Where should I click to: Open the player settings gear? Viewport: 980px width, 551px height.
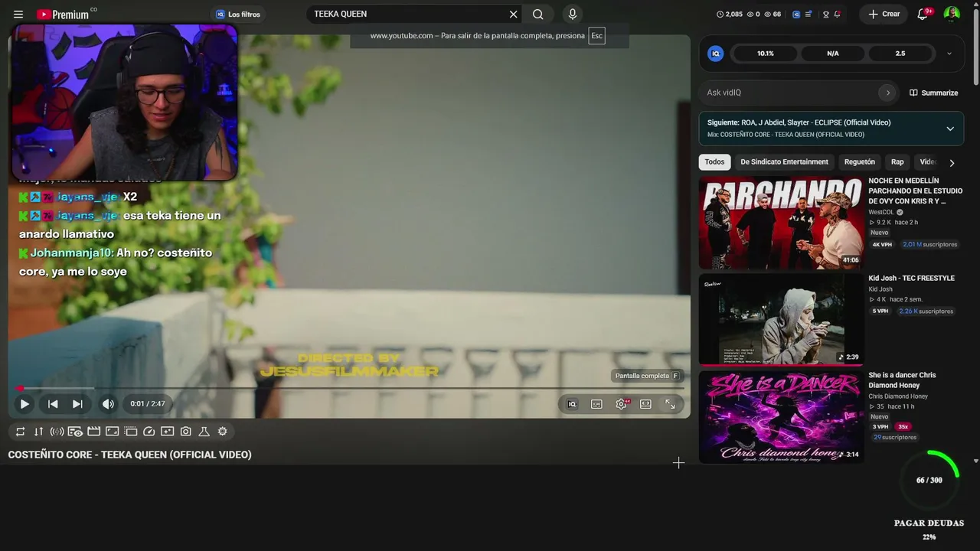tap(621, 404)
